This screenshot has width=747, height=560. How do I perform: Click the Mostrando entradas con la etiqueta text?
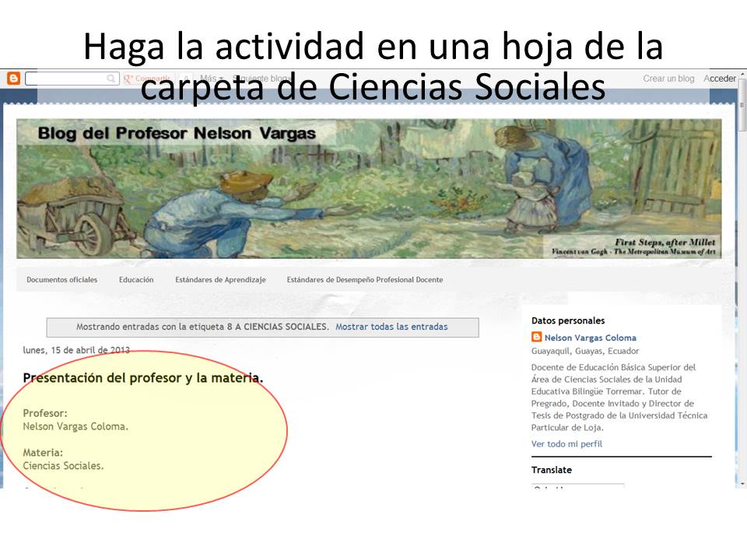point(202,327)
